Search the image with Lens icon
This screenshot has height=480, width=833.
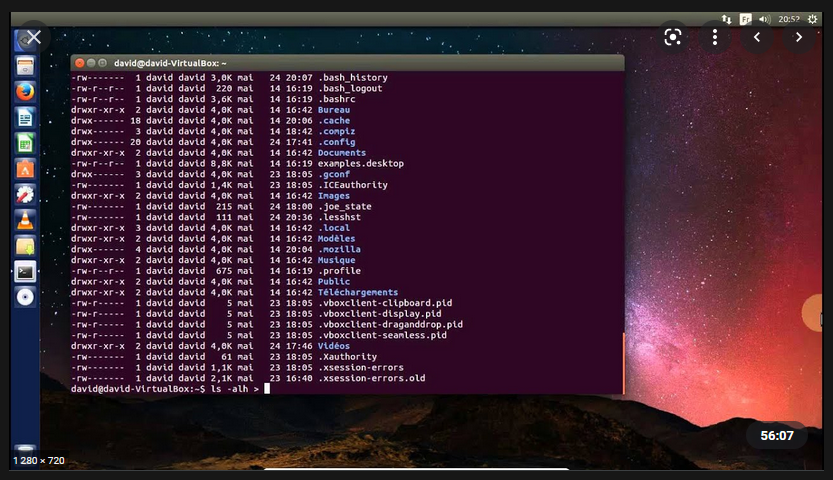click(x=673, y=37)
